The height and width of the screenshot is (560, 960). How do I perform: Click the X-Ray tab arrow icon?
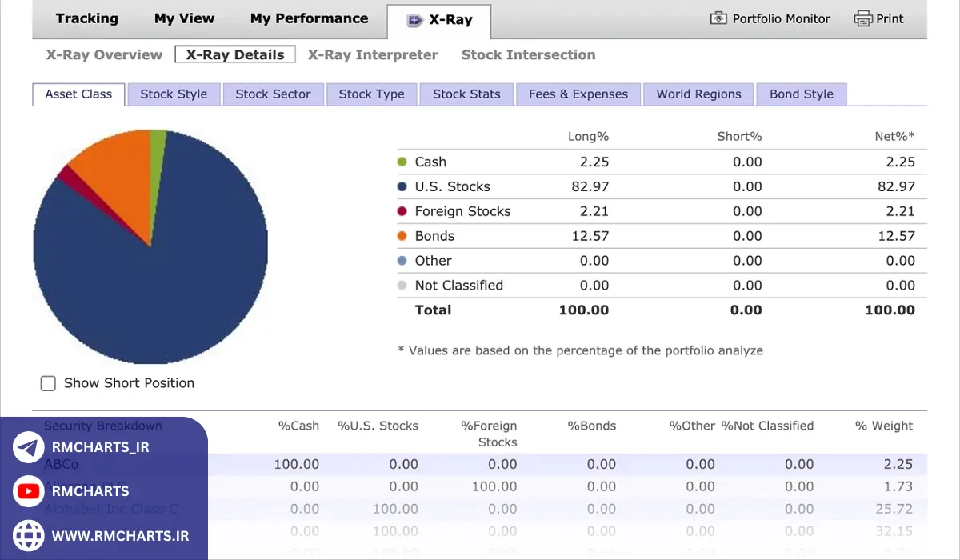click(x=414, y=21)
